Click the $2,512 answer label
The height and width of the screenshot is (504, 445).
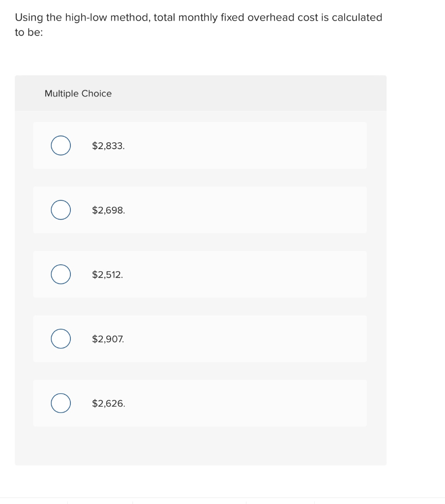(107, 274)
